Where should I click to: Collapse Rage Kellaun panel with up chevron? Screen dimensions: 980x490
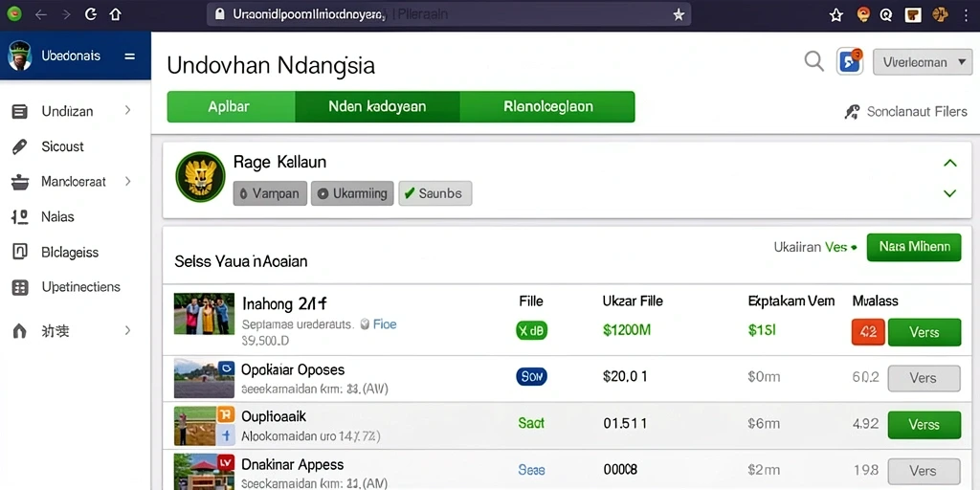(x=950, y=164)
